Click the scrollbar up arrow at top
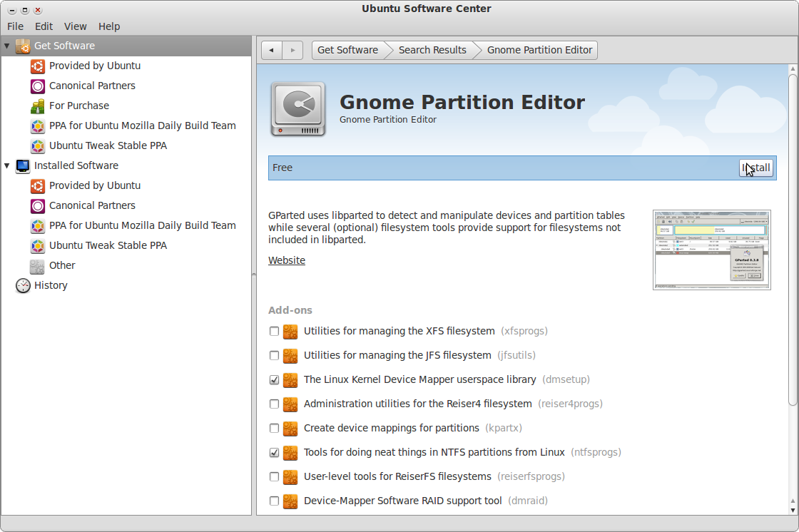The height and width of the screenshot is (532, 799). click(x=793, y=68)
